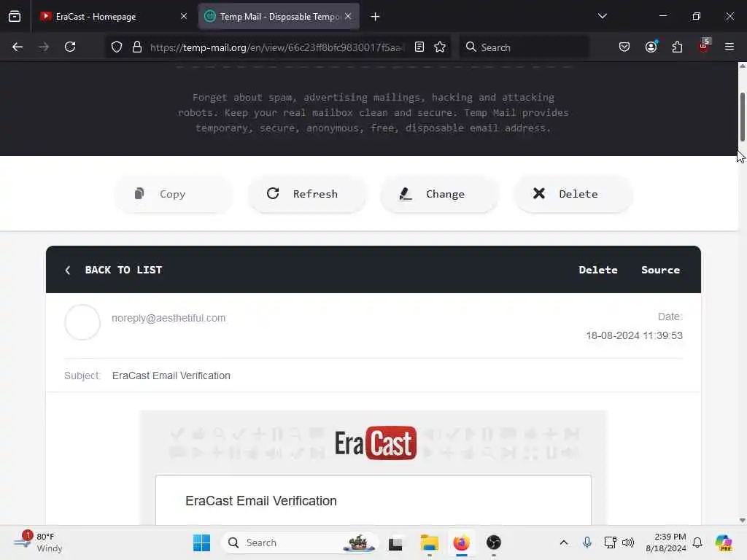Viewport: 747px width, 560px height.
Task: Open the Windows Start menu
Action: point(201,542)
